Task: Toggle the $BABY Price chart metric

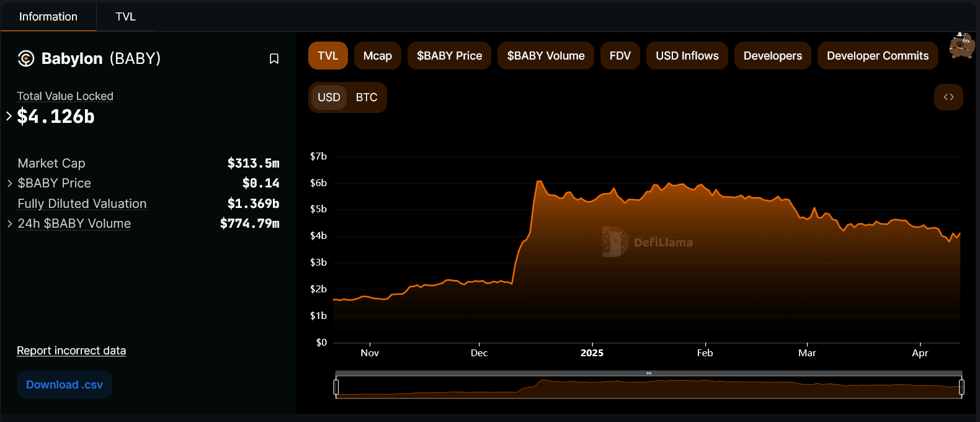Action: coord(449,56)
